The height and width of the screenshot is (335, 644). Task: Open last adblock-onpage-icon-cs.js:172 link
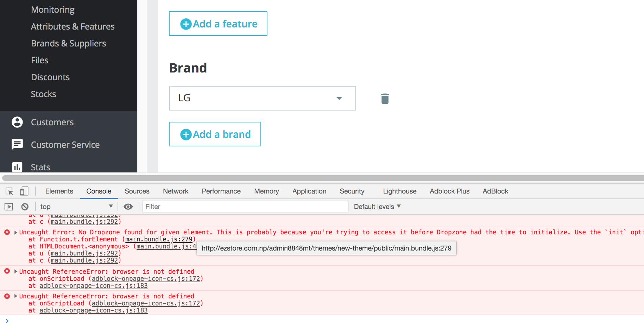tap(146, 303)
